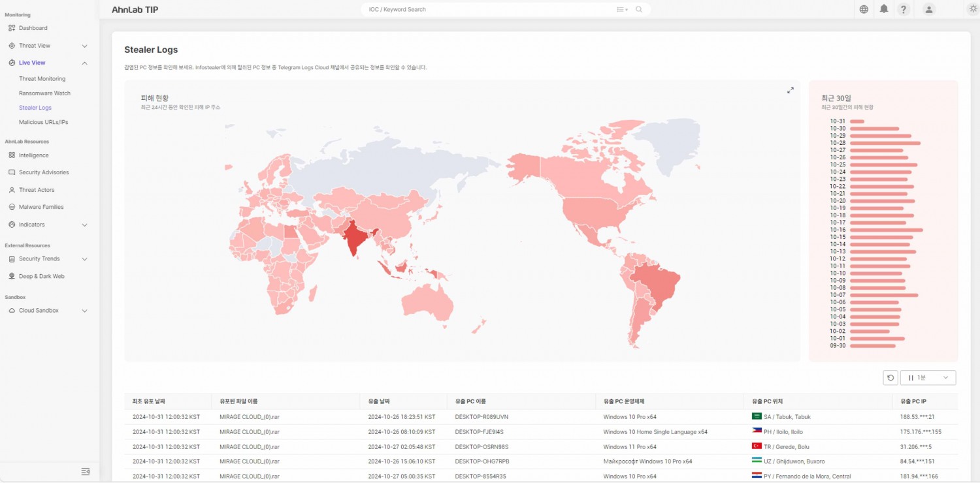
Task: Toggle the light/dark theme icon
Action: click(x=973, y=8)
